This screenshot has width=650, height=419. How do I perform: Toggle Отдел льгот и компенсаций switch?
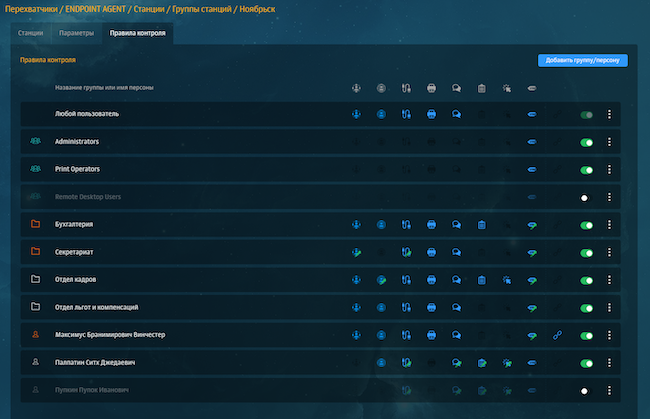point(587,308)
